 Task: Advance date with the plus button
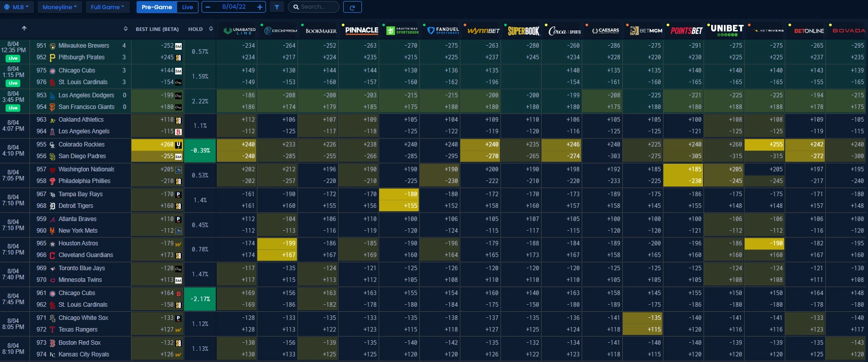259,7
